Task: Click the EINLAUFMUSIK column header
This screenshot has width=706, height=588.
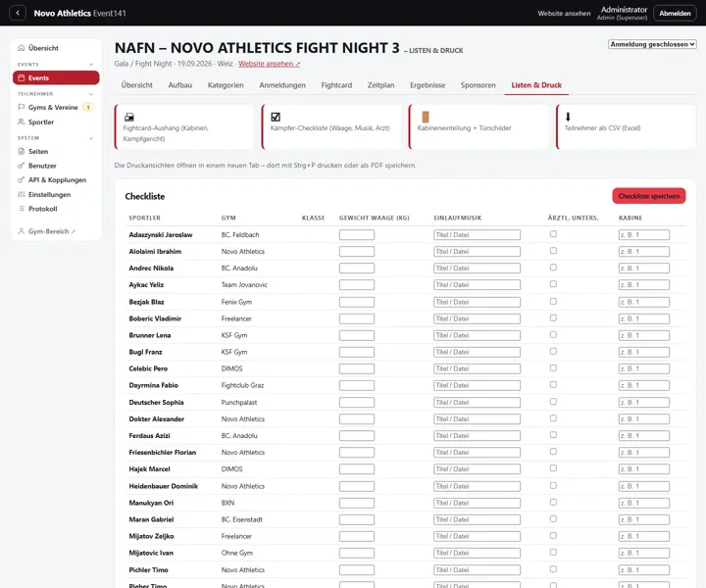Action: point(458,218)
